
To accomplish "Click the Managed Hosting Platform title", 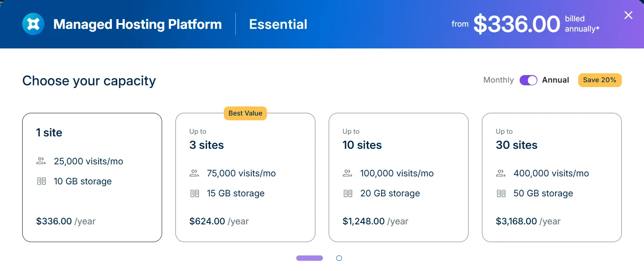I will 138,24.
